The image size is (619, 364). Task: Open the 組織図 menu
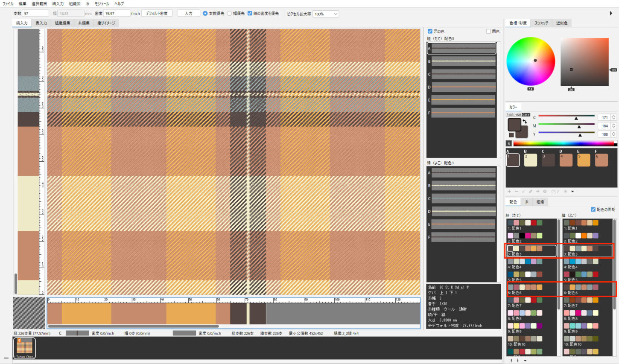[75, 3]
